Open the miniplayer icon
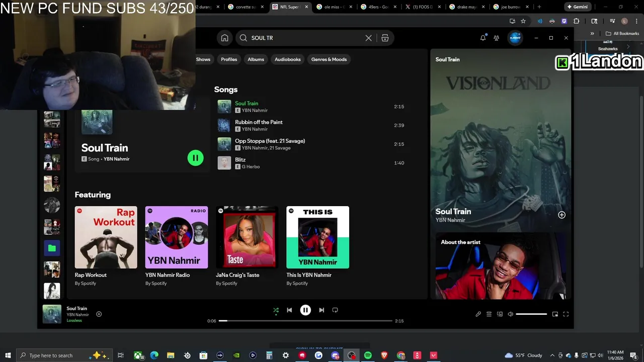Image resolution: width=644 pixels, height=362 pixels. click(x=555, y=314)
